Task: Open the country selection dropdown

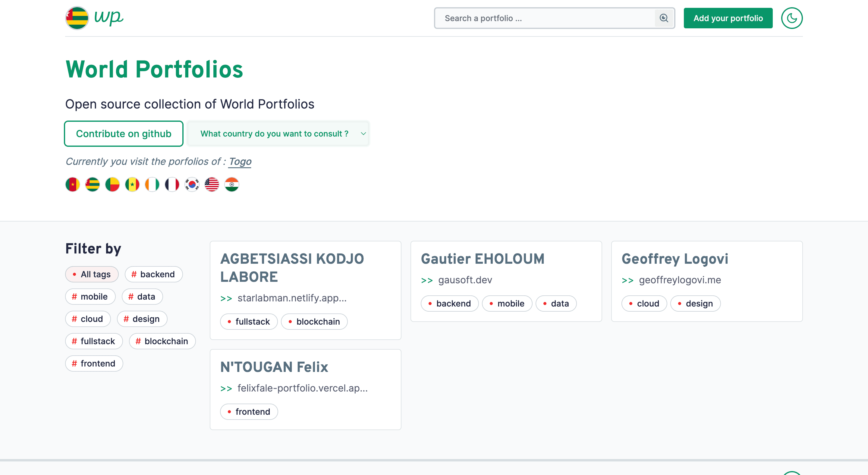Action: pyautogui.click(x=278, y=134)
